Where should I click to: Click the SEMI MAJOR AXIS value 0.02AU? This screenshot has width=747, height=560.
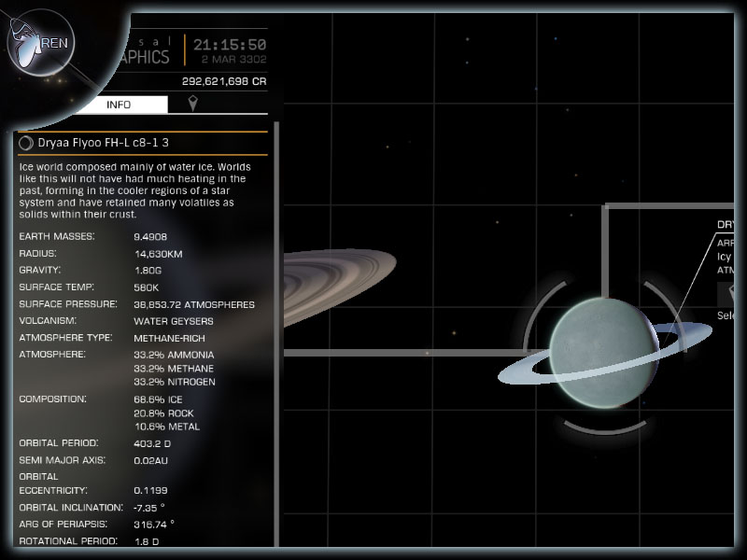point(150,460)
